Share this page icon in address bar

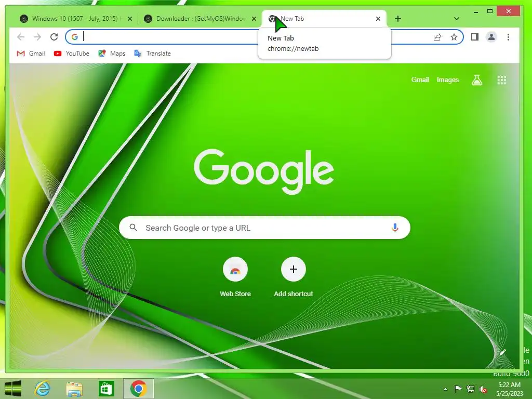(437, 37)
